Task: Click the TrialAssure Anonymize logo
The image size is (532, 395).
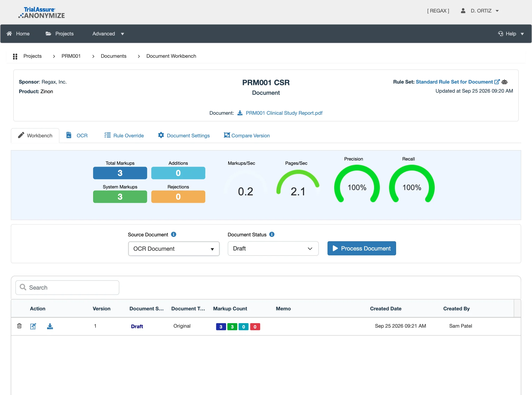Action: pyautogui.click(x=41, y=13)
